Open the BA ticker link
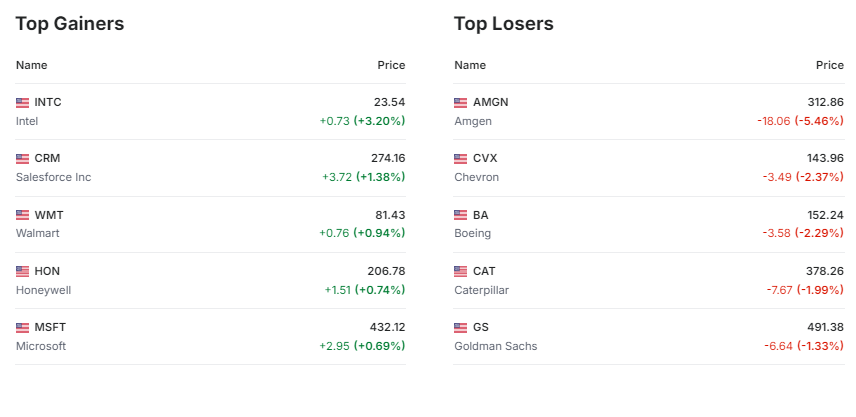Image resolution: width=856 pixels, height=417 pixels. point(481,215)
